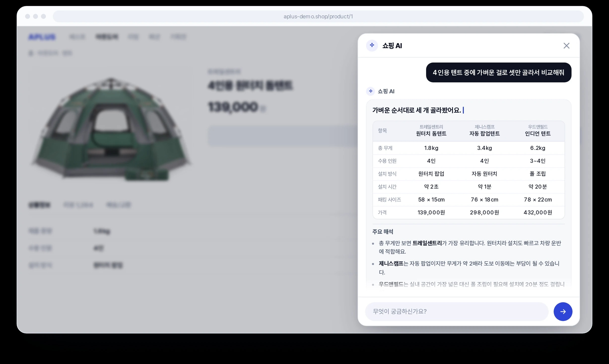The height and width of the screenshot is (364, 609).
Task: Click the 78 × 22cm packing size cell
Action: tap(538, 200)
